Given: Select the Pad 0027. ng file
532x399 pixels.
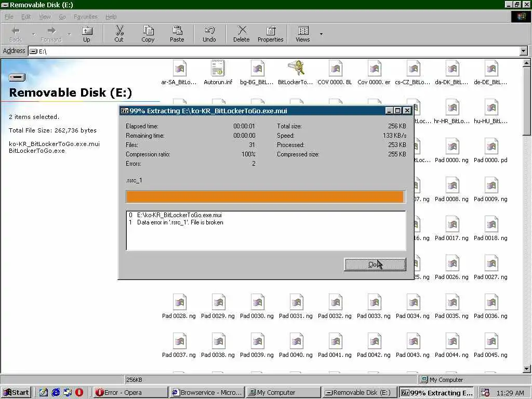Looking at the screenshot, I should point(490,268).
